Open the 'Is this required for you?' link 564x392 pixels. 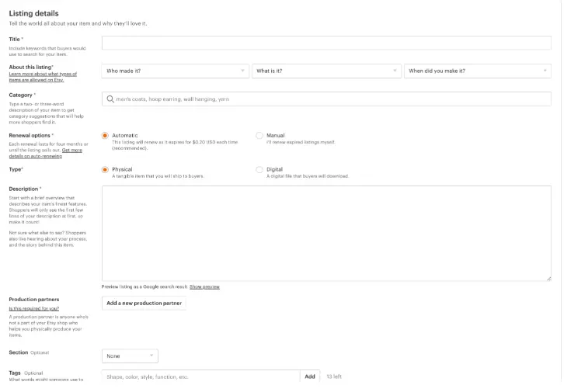point(34,308)
